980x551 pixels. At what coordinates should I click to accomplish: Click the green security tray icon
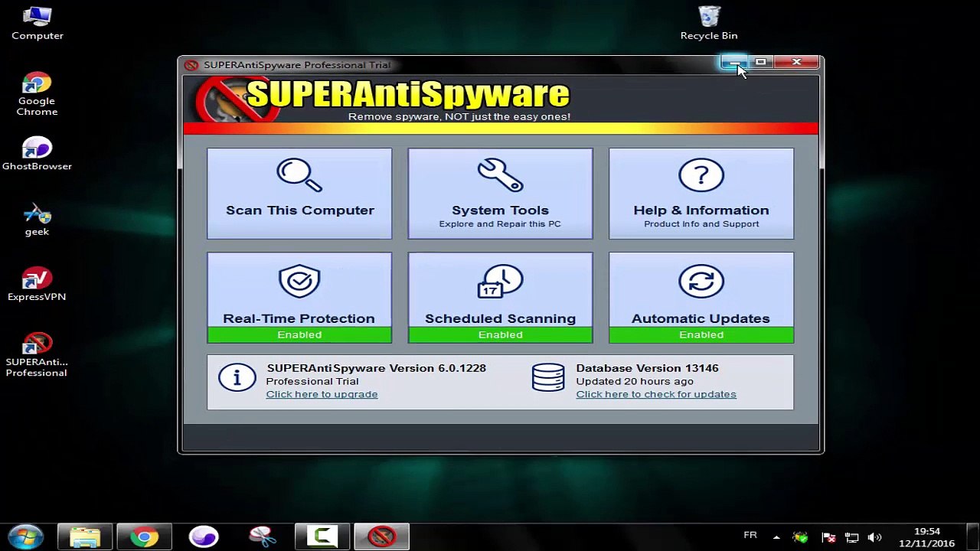[x=801, y=537]
